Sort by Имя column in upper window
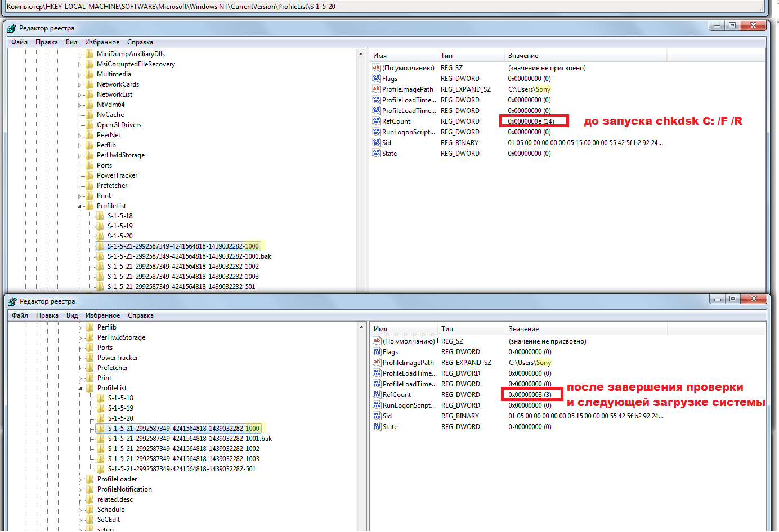 point(403,56)
